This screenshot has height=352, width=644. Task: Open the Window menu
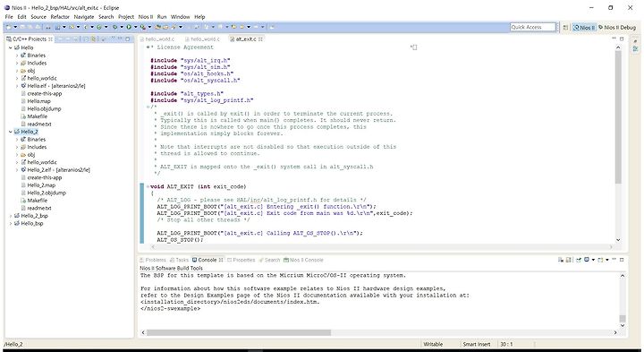181,17
